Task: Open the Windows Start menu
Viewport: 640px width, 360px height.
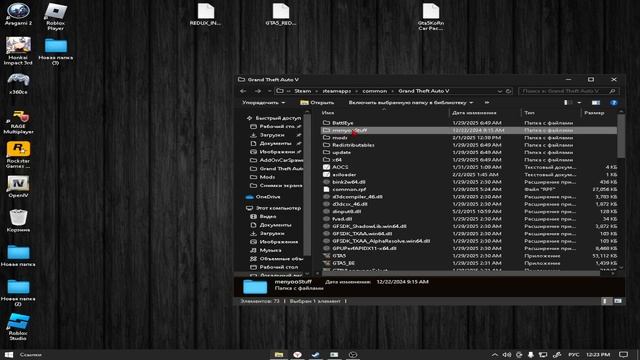Action: tap(9, 355)
